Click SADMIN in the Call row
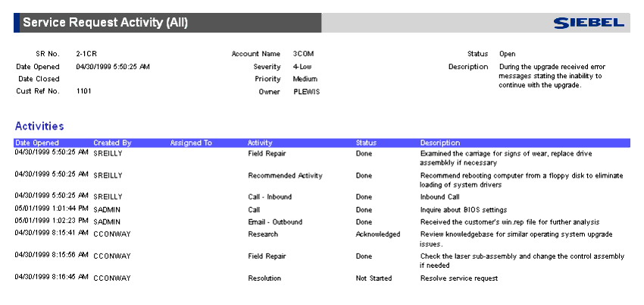This screenshot has height=305, width=644. click(x=107, y=210)
